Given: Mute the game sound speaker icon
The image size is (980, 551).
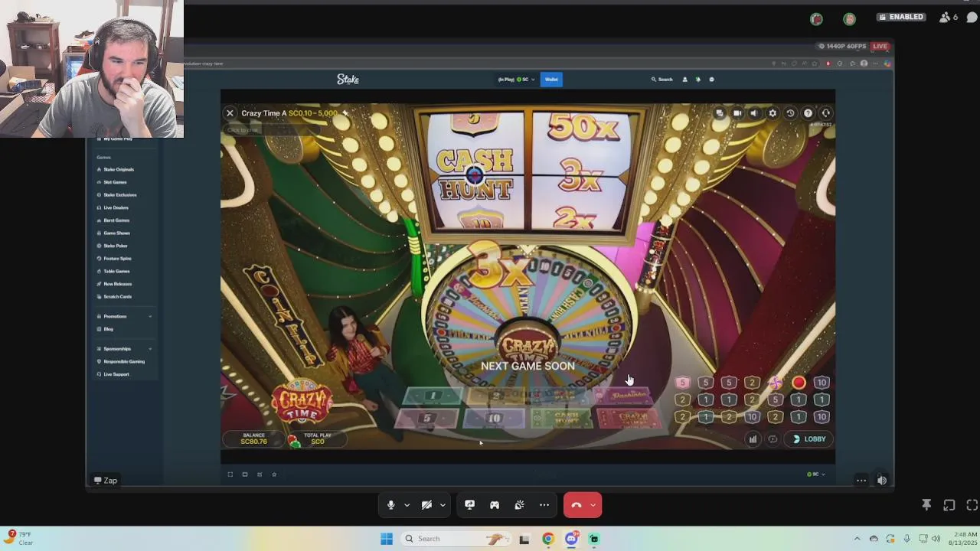Looking at the screenshot, I should 754,113.
